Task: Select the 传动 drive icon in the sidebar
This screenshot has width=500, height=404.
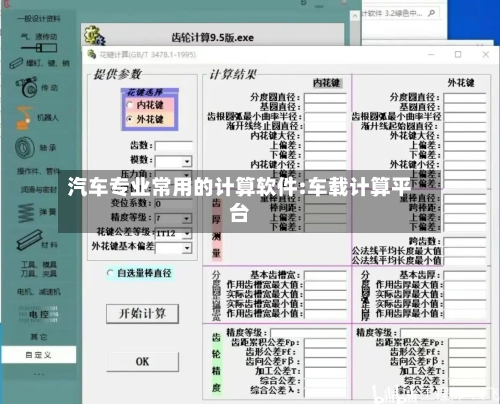Action: tap(26, 87)
